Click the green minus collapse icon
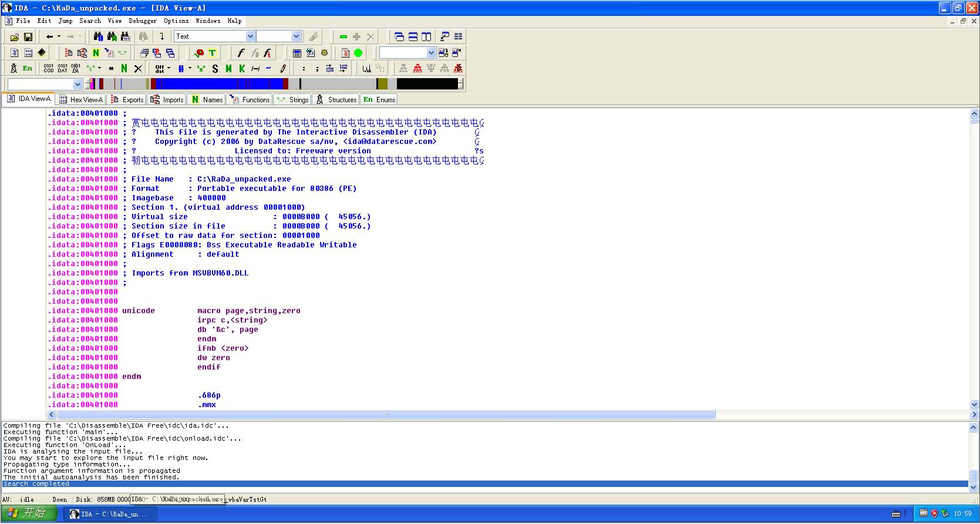The image size is (980, 524). 343,36
